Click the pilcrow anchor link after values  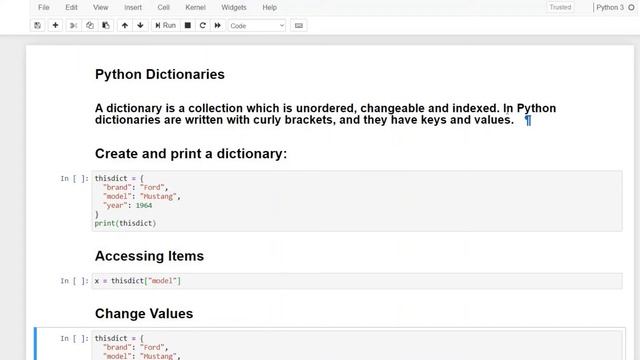coord(528,120)
